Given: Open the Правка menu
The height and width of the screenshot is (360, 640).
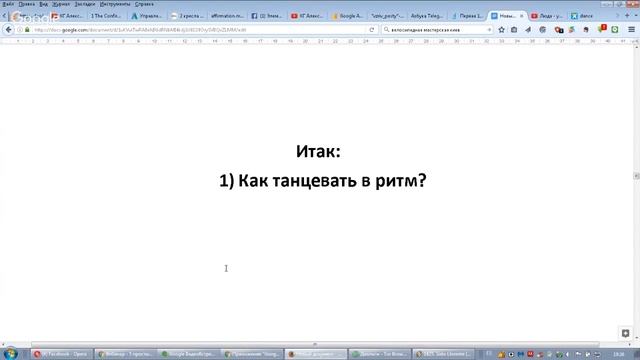Looking at the screenshot, I should tap(27, 4).
